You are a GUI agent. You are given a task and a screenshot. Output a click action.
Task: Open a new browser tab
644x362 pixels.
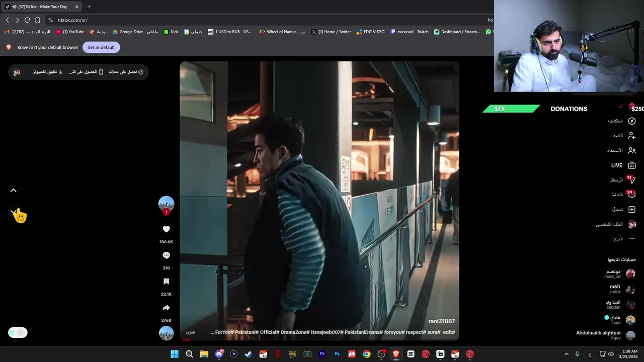pos(89,7)
